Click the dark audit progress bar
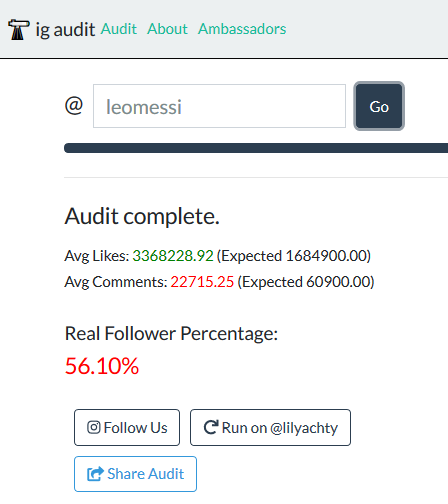 pyautogui.click(x=256, y=148)
